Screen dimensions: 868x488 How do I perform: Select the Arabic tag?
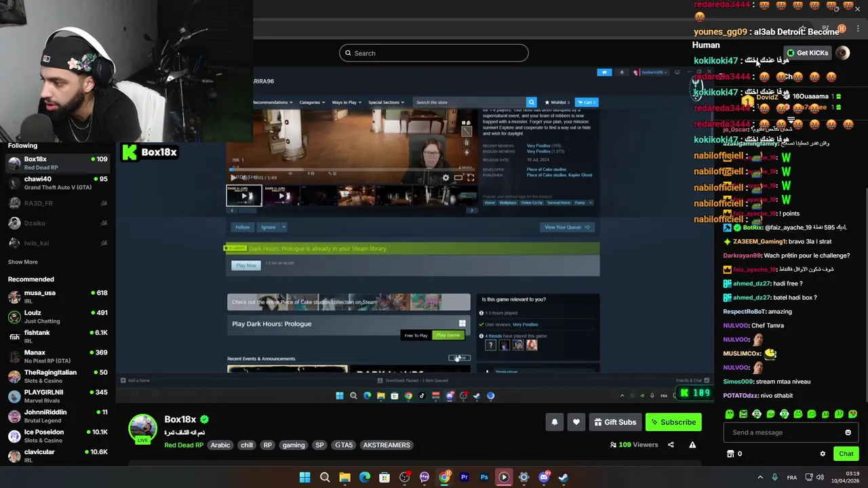pyautogui.click(x=220, y=445)
